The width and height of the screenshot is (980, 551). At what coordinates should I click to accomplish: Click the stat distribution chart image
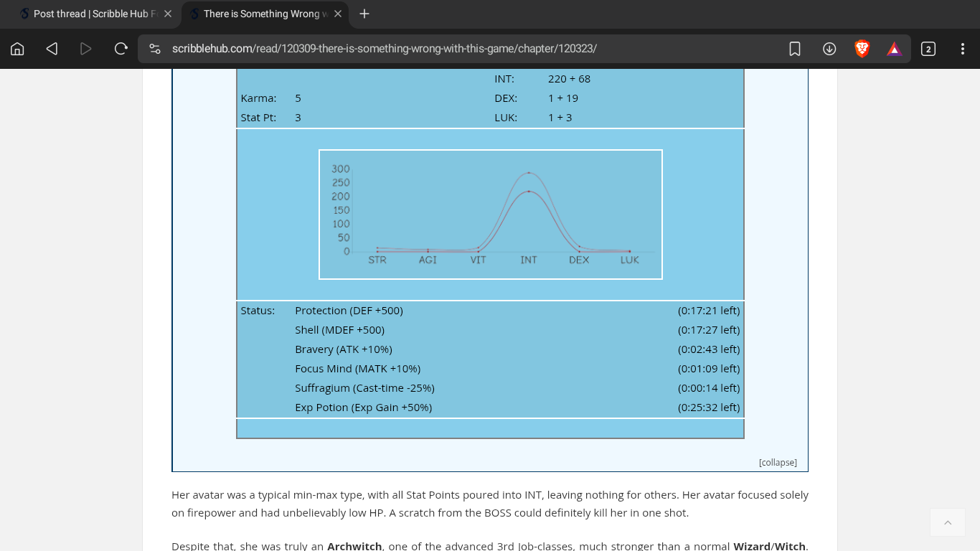point(491,215)
